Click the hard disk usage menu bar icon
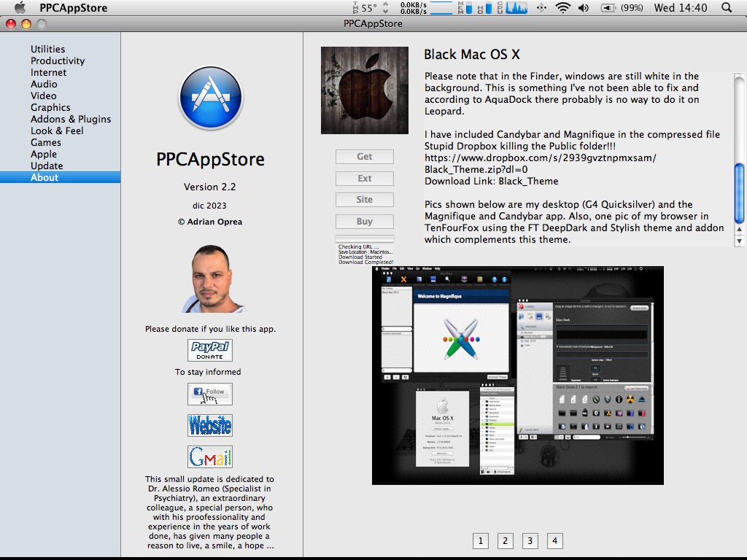 (484, 7)
